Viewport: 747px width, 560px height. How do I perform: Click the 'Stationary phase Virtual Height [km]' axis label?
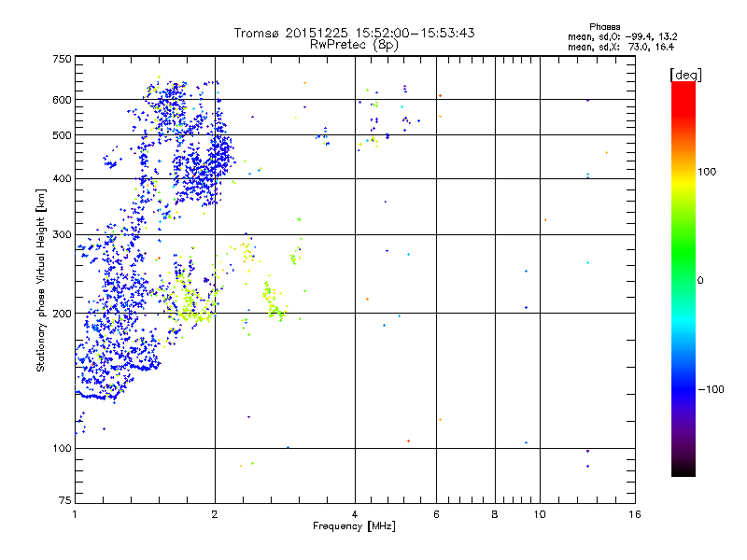coord(41,280)
